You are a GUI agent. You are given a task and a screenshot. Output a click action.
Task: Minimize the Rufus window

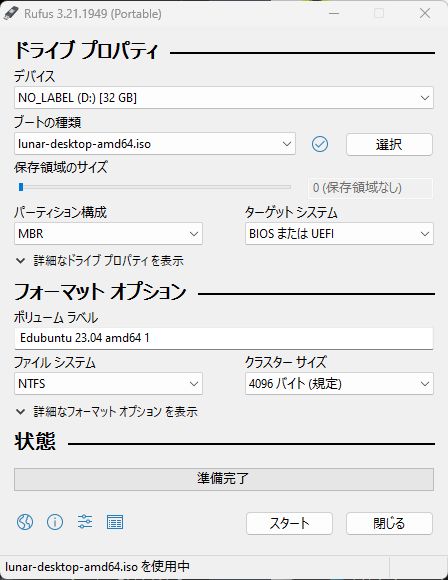pos(334,14)
